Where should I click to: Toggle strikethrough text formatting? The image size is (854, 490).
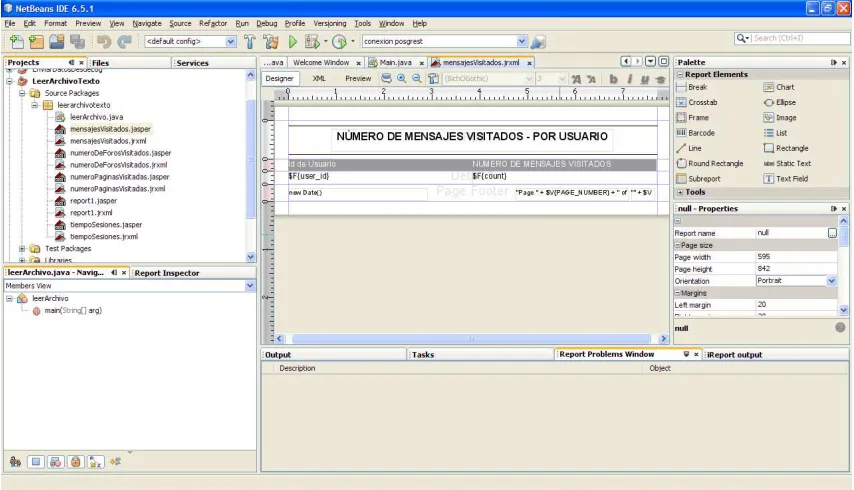pos(661,79)
